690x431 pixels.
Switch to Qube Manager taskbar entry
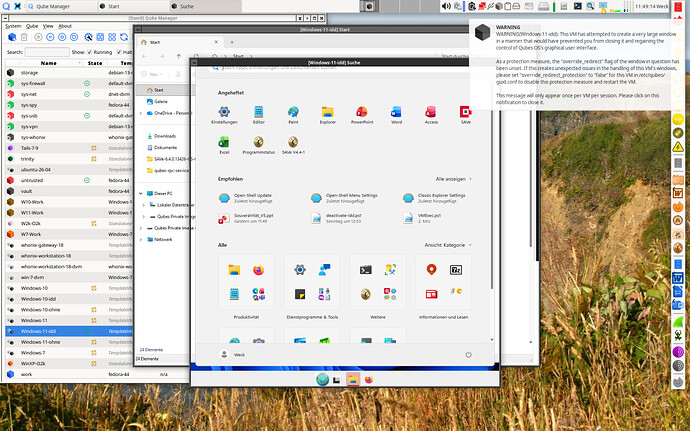(x=61, y=6)
